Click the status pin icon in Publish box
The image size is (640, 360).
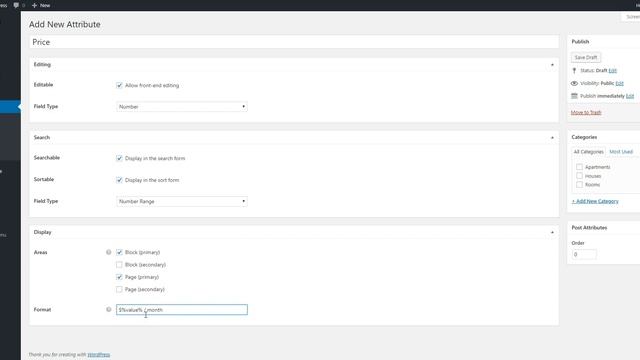574,71
